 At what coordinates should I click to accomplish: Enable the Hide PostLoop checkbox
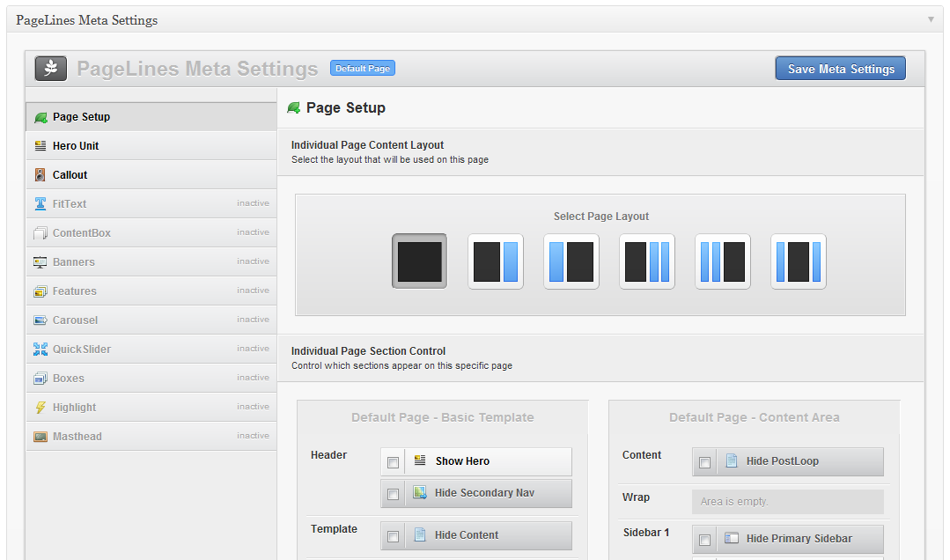704,462
